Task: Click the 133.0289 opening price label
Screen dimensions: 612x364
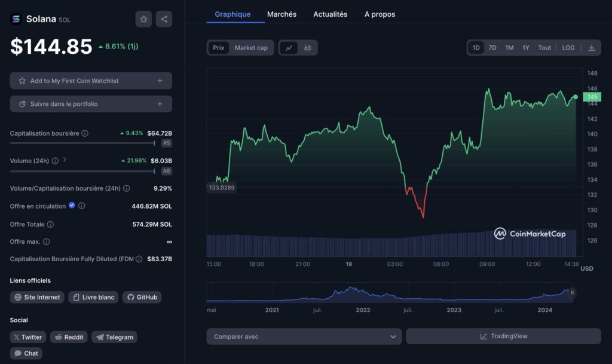Action: tap(222, 188)
